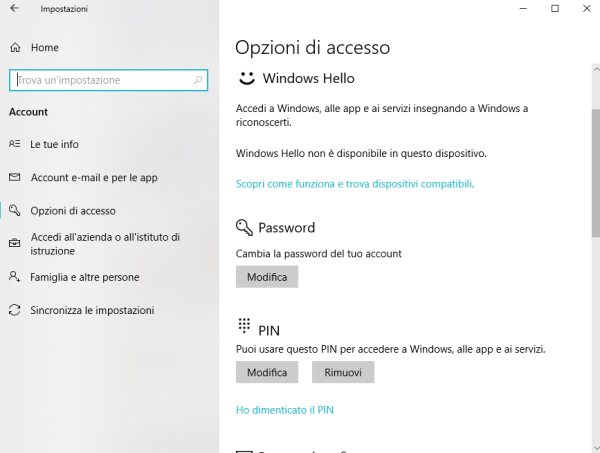
Task: Click the Home house icon
Action: click(14, 47)
